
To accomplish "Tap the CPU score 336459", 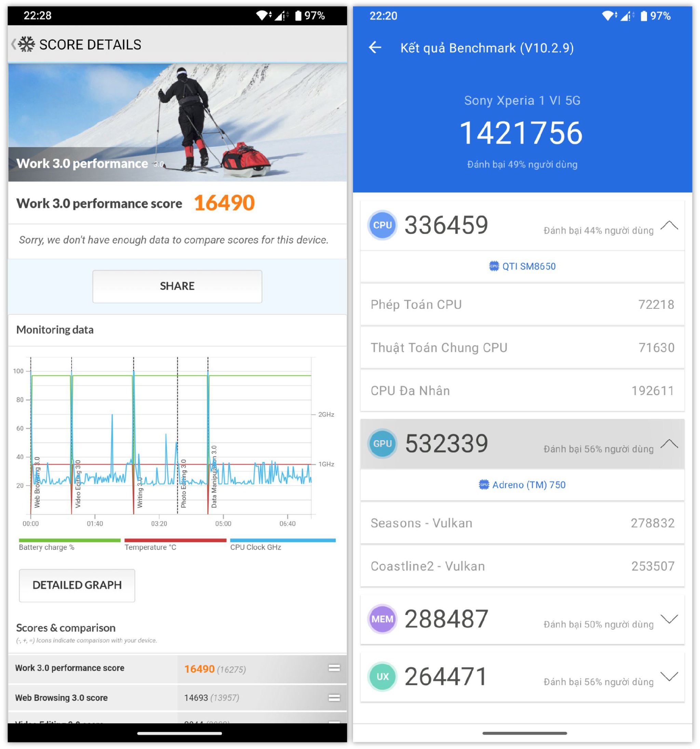I will 446,225.
